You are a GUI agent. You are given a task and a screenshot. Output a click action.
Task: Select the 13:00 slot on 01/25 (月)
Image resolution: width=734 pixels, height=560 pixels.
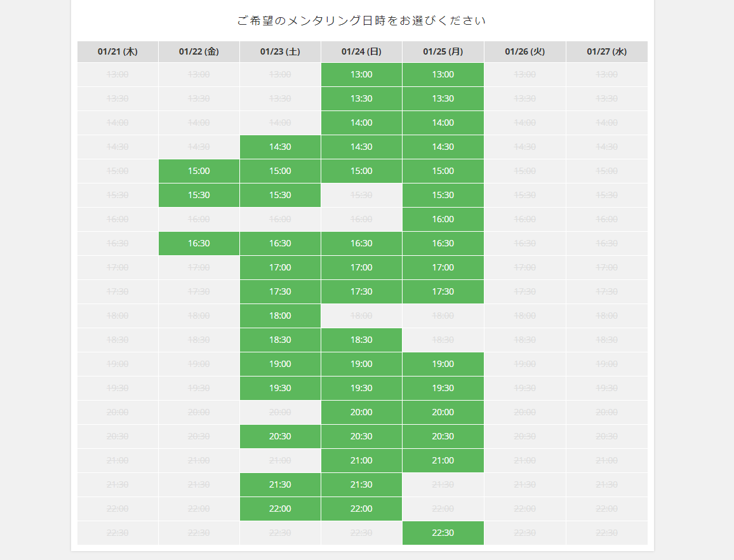pyautogui.click(x=443, y=74)
